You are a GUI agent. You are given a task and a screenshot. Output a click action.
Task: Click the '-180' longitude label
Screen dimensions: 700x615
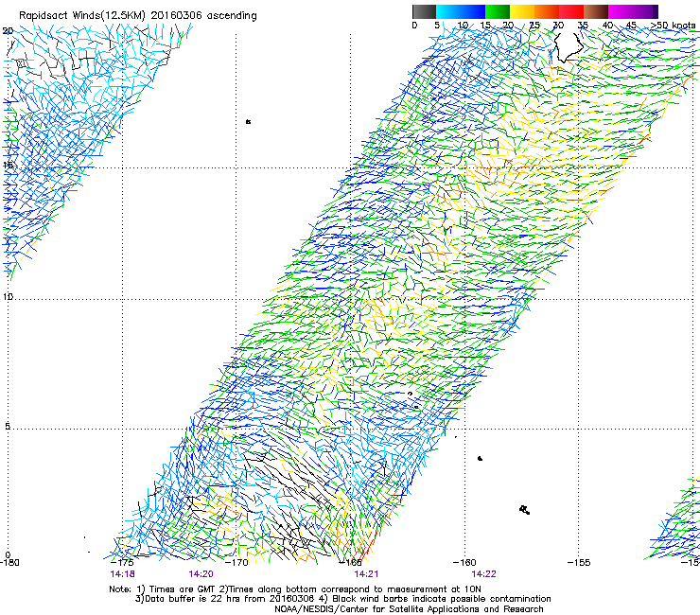pyautogui.click(x=9, y=562)
